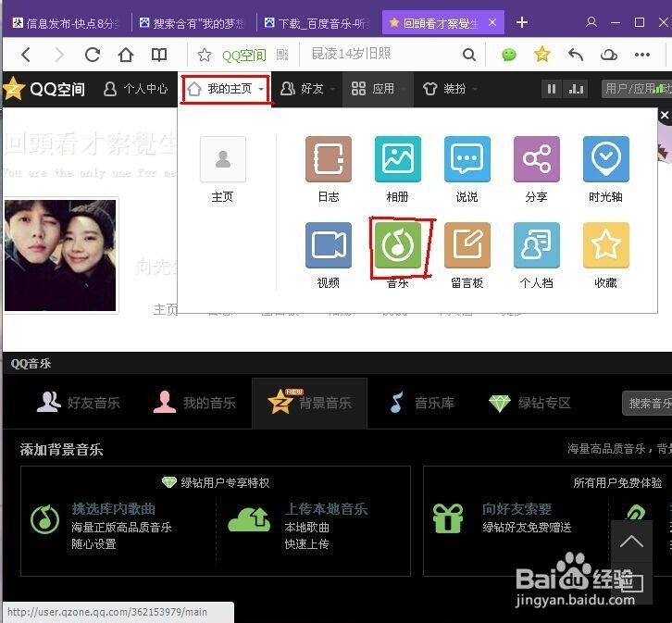Open the 上传本地音乐 link
The height and width of the screenshot is (623, 672).
click(326, 508)
